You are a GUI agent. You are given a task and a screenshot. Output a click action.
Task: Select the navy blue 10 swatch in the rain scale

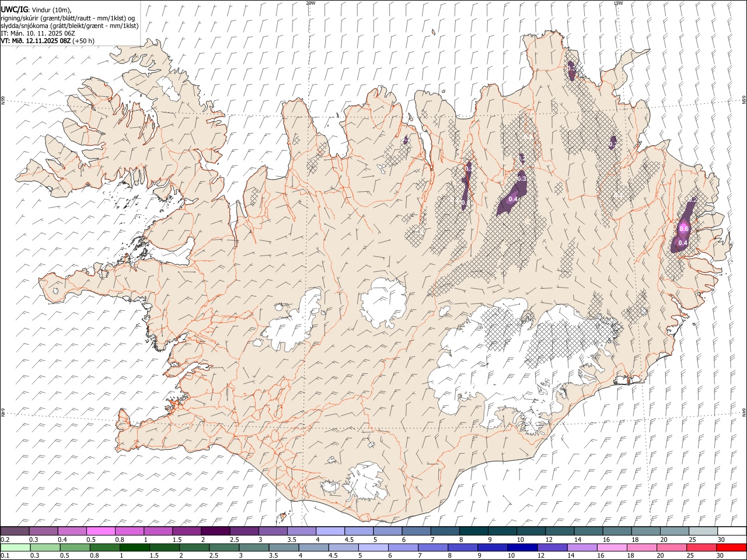pos(522,547)
